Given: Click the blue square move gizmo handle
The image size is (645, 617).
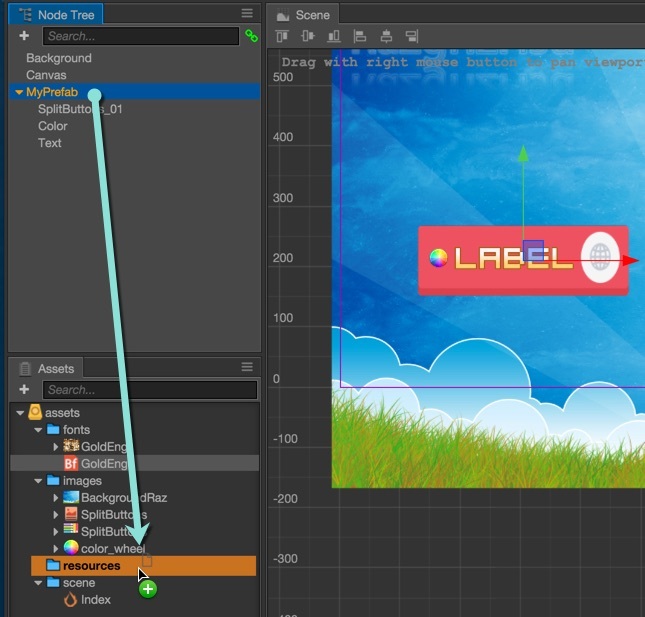Looking at the screenshot, I should click(533, 251).
